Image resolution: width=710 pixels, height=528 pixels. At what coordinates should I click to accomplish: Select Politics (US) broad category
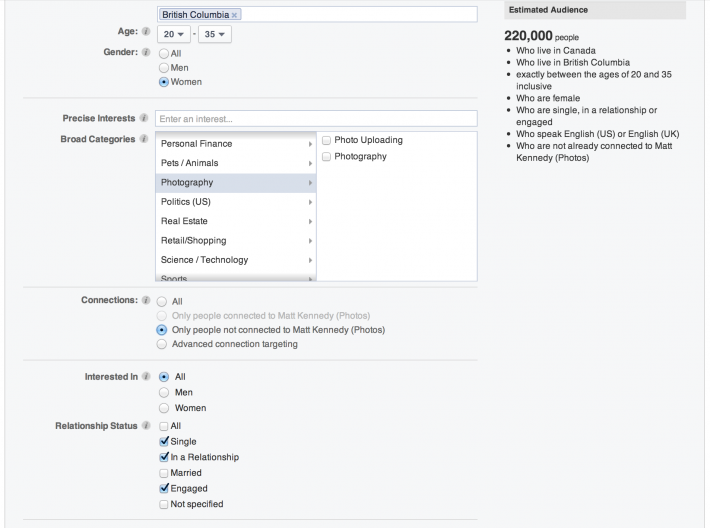pos(236,202)
